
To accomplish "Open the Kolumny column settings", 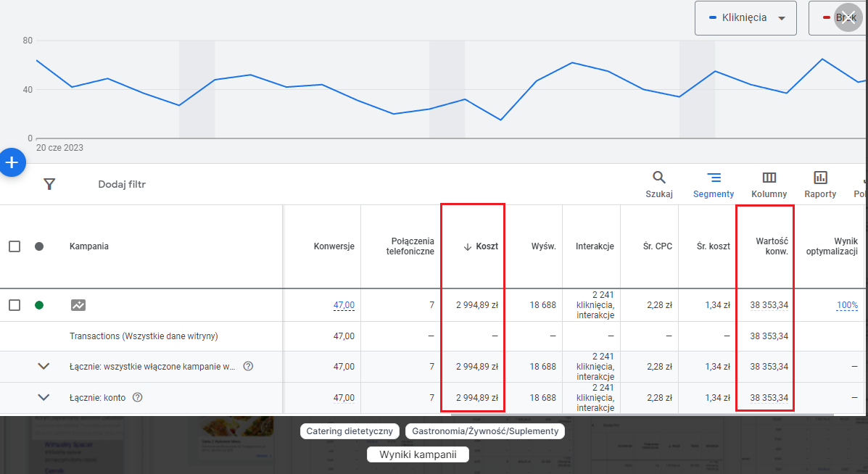I will (769, 185).
